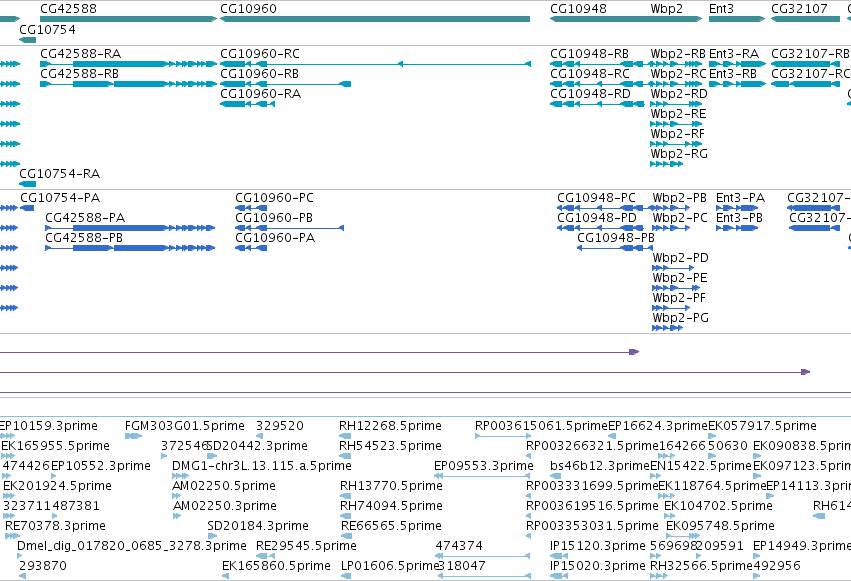Screen dimensions: 851x581
Task: Open transcript CG42588-RA
Action: (80, 54)
